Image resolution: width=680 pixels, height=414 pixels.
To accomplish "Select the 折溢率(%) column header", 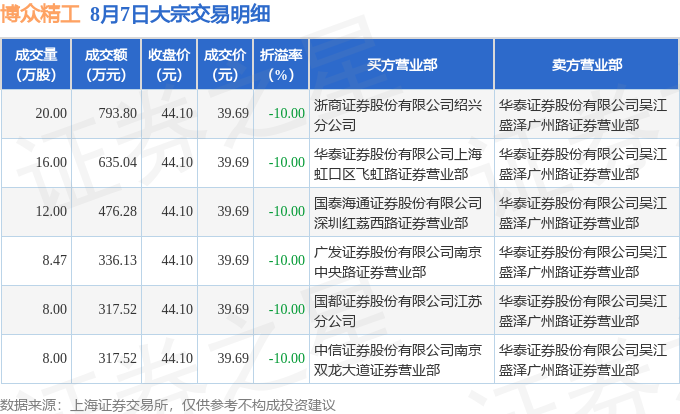I will pos(281,65).
